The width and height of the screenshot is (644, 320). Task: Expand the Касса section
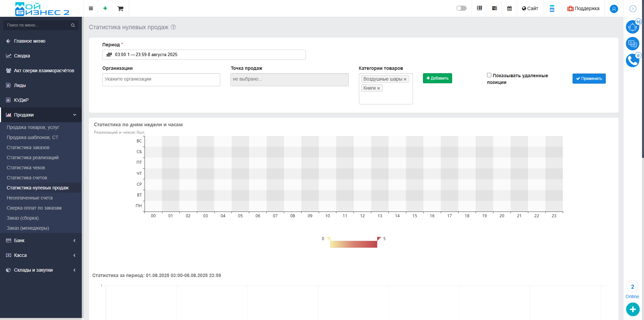tap(41, 255)
